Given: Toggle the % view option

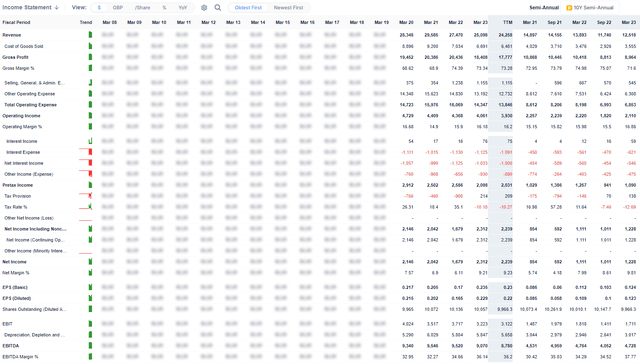Looking at the screenshot, I should tap(164, 8).
